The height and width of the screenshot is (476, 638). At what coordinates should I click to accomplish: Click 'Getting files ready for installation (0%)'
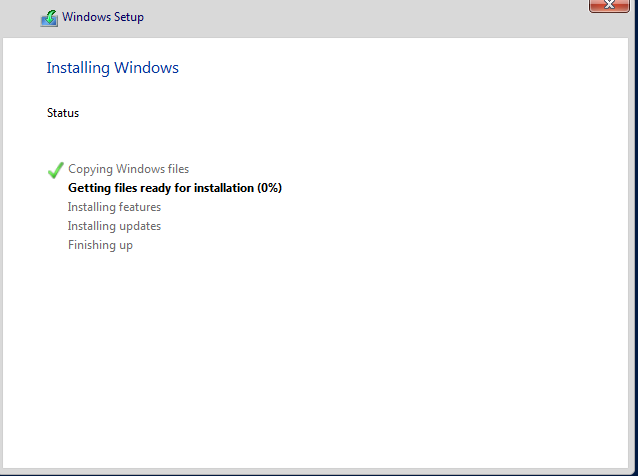click(x=175, y=188)
